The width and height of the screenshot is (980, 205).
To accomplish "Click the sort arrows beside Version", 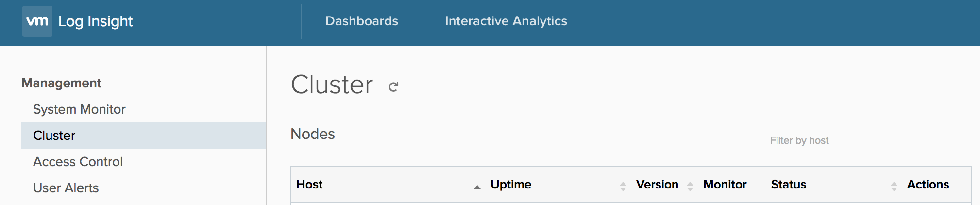I will pyautogui.click(x=690, y=186).
